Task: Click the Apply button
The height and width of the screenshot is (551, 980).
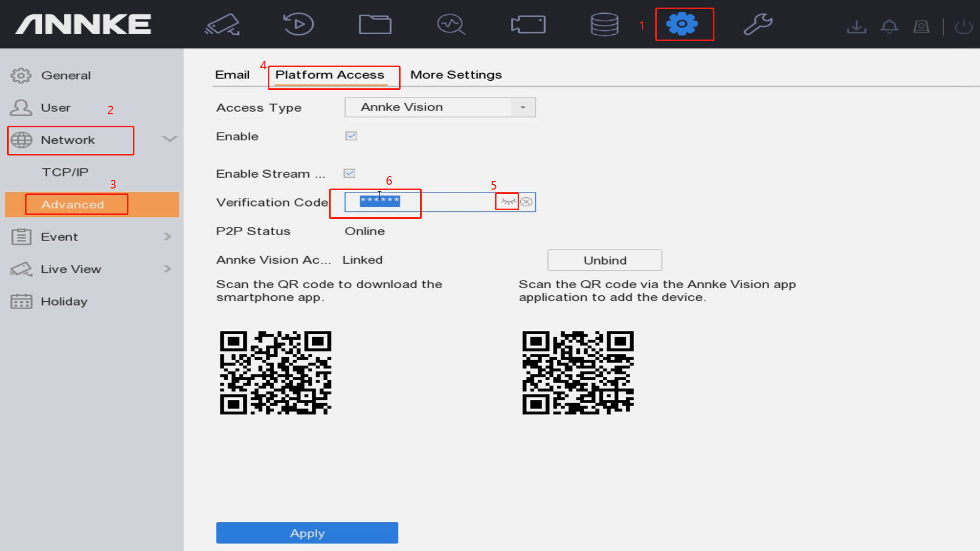Action: click(307, 533)
